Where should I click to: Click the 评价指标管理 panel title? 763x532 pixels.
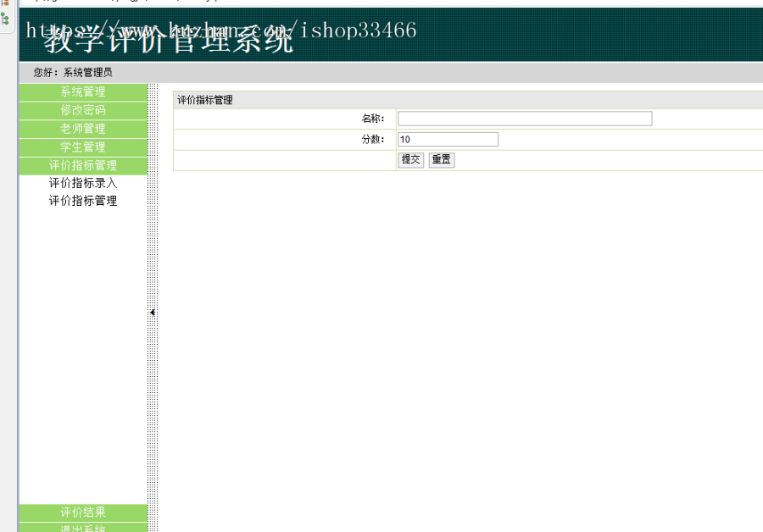pyautogui.click(x=205, y=100)
